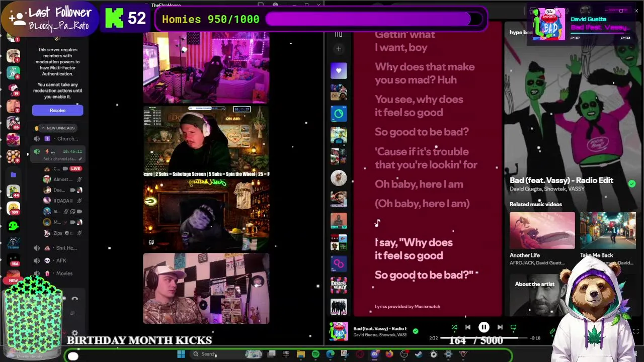The height and width of the screenshot is (362, 644).
Task: Open the purple infinity playlist in Spotify sidebar
Action: coord(339,263)
